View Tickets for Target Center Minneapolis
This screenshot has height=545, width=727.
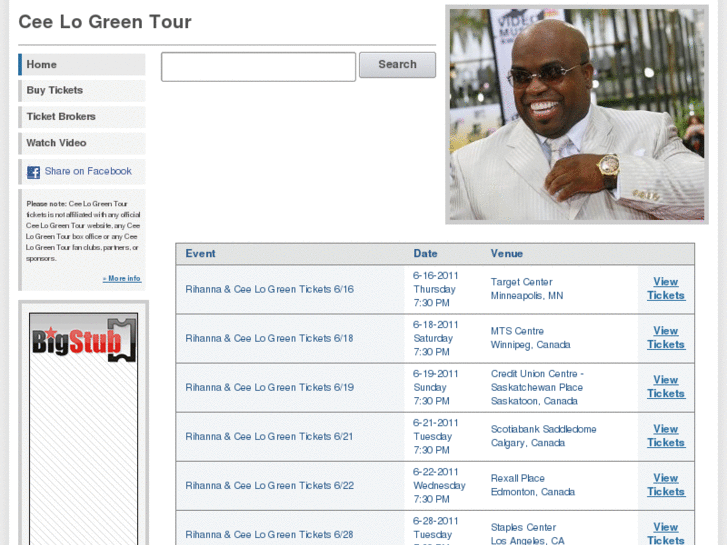point(666,289)
